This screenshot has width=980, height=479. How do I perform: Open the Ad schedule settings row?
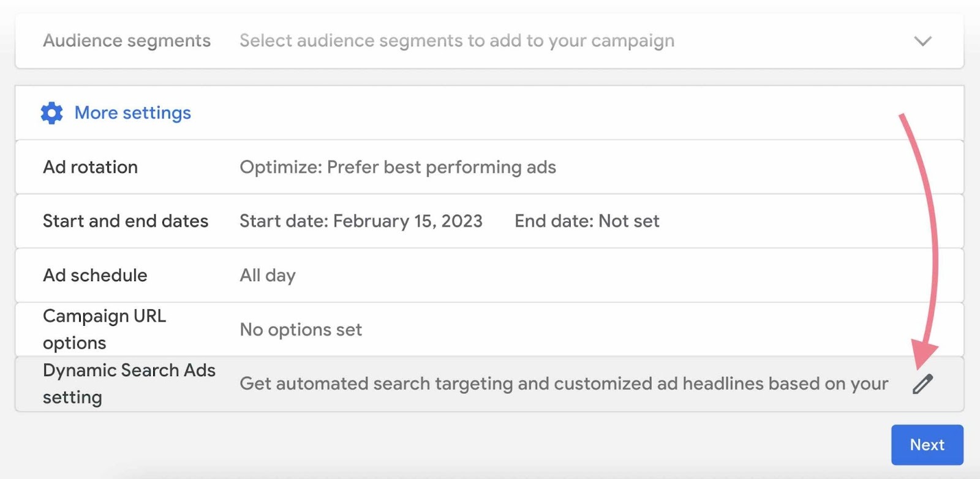coord(95,275)
